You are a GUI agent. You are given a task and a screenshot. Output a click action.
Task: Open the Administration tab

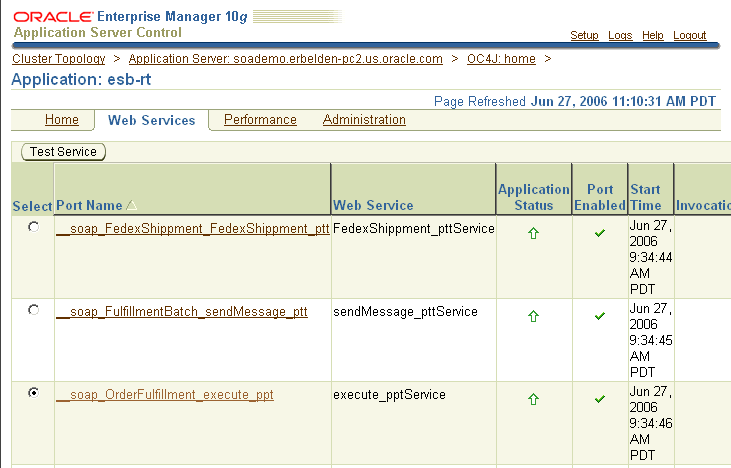pos(364,120)
